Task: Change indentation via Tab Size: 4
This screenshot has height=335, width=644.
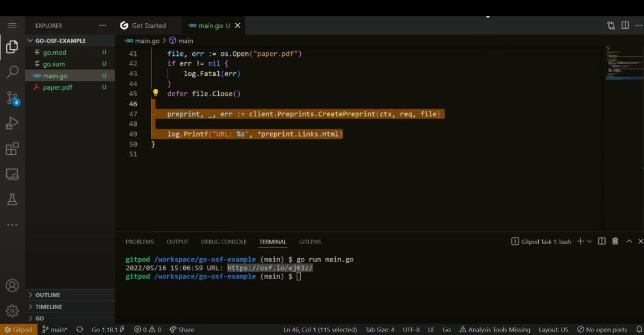Action: 380,330
